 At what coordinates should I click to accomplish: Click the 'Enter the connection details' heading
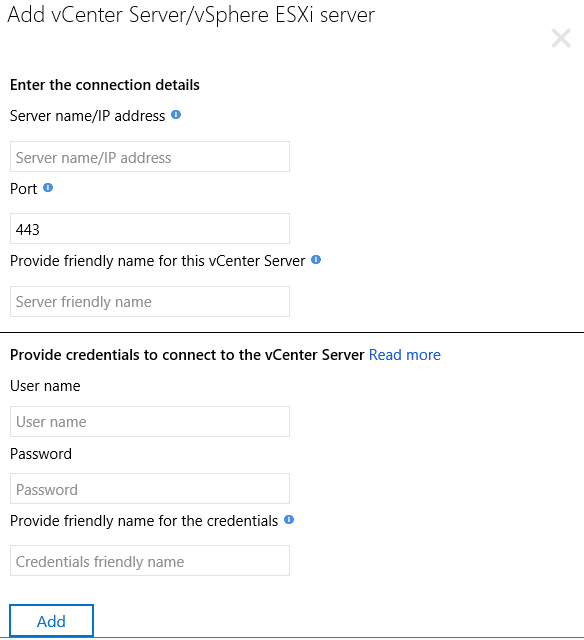click(x=105, y=85)
